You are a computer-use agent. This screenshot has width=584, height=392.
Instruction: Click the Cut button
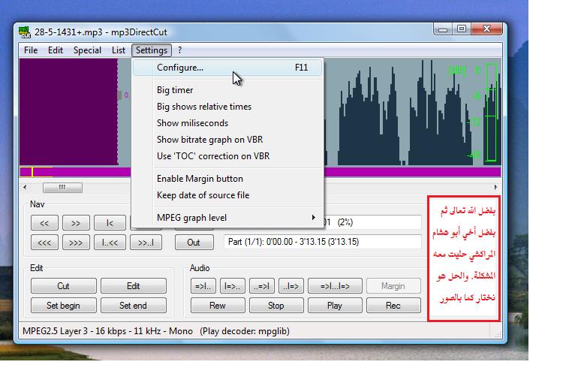[63, 286]
